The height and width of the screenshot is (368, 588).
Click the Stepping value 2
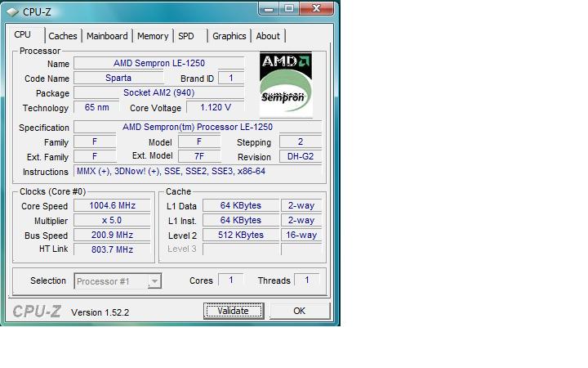[x=301, y=141]
